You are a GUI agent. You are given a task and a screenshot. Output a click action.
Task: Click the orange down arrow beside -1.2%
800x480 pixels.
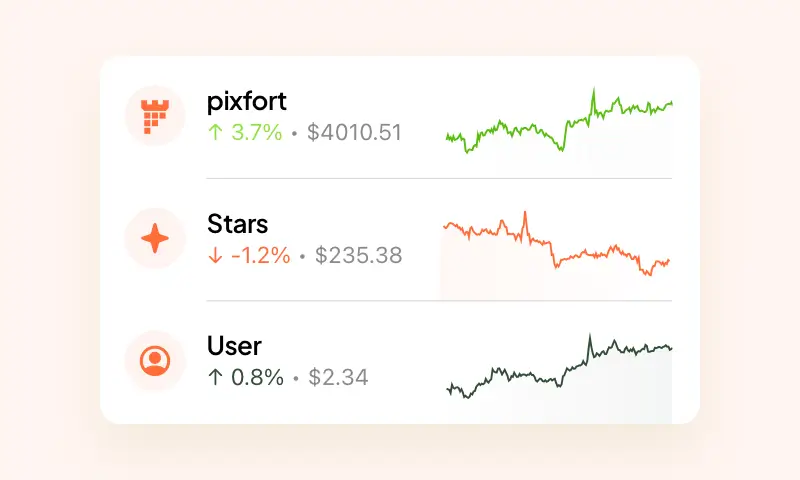(214, 255)
